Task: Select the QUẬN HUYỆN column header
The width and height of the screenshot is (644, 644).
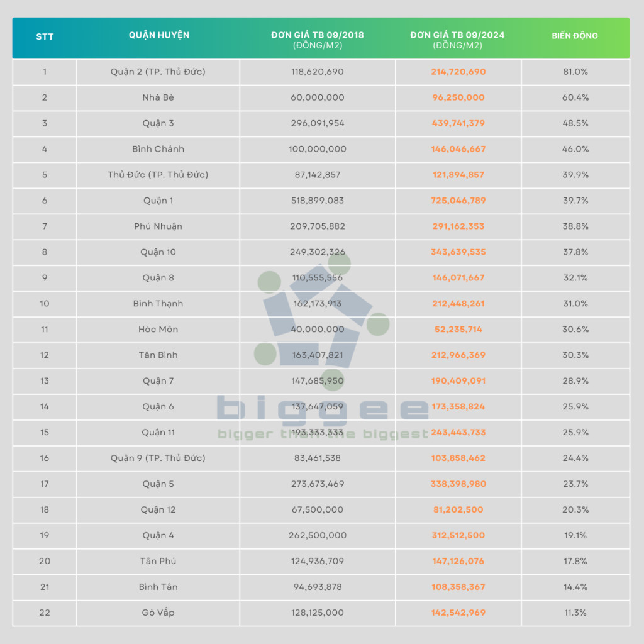Action: (159, 35)
